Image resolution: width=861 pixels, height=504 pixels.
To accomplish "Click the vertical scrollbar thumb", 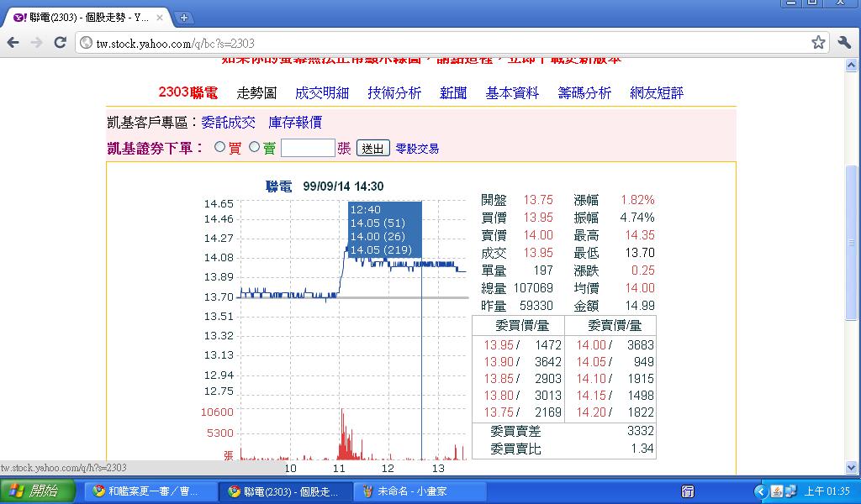I will (x=851, y=242).
